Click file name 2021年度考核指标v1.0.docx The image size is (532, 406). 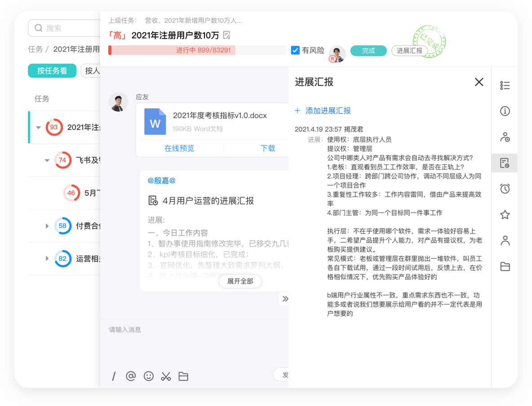click(x=220, y=115)
